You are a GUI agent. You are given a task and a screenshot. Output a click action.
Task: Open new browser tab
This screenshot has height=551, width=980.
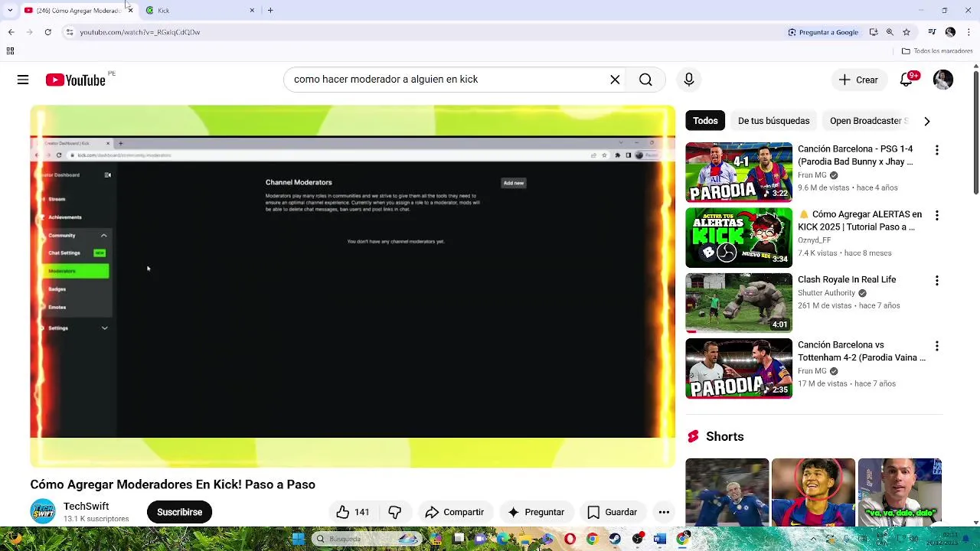point(270,10)
